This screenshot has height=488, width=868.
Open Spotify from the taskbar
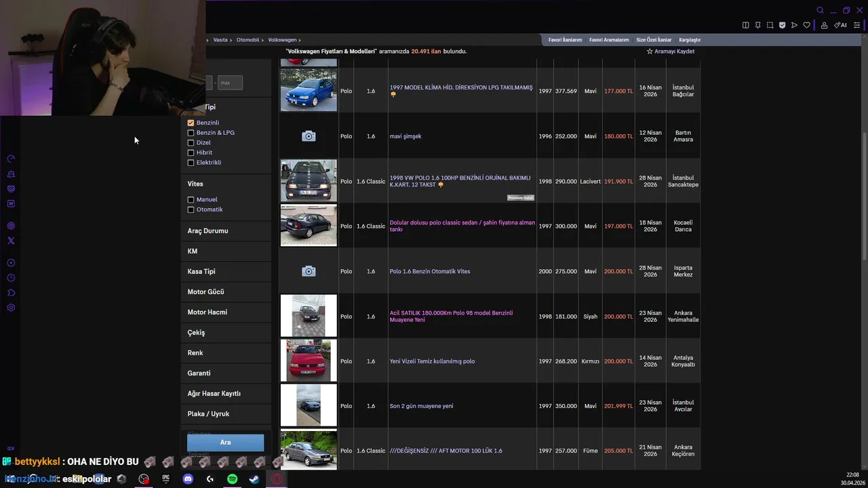pyautogui.click(x=232, y=479)
